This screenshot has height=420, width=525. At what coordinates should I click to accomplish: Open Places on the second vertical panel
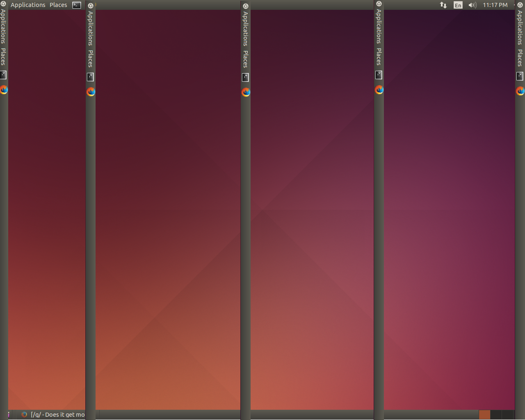pos(91,59)
